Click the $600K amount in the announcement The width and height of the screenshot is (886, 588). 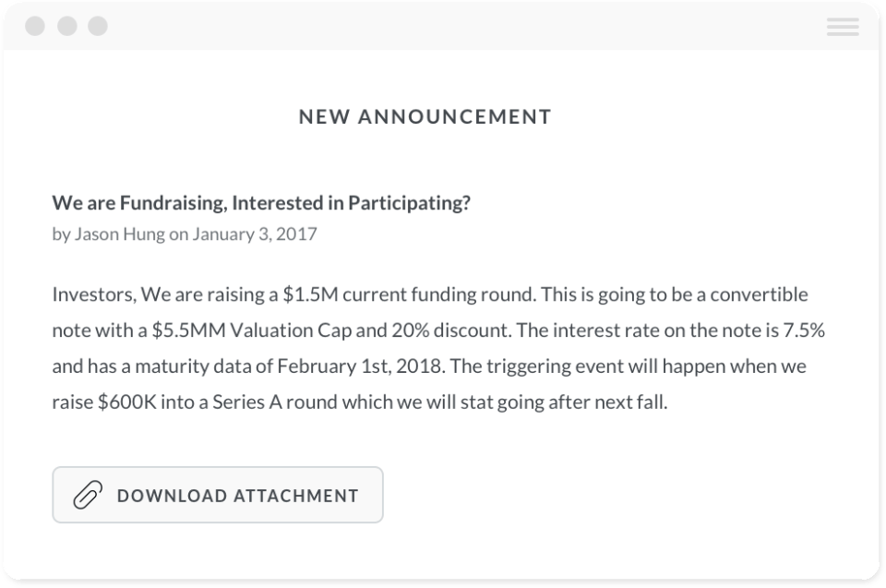click(129, 402)
